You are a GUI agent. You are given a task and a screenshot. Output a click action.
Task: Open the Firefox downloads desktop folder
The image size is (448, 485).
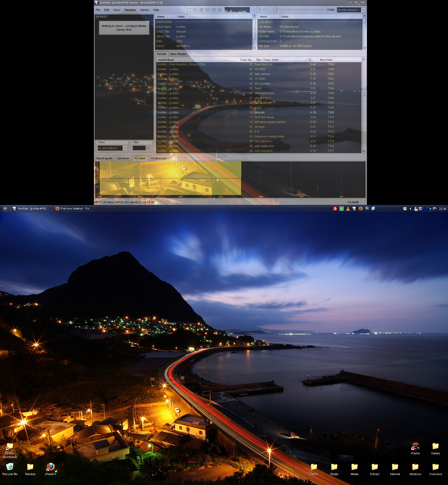click(x=10, y=451)
